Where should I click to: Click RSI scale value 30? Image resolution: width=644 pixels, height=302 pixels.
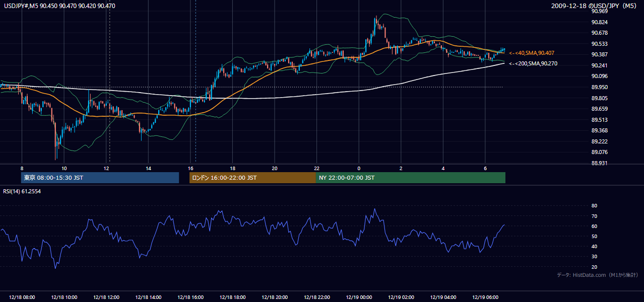point(594,257)
